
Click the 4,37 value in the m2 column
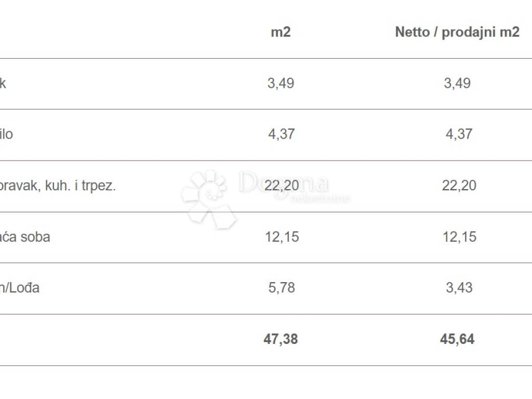click(x=281, y=134)
